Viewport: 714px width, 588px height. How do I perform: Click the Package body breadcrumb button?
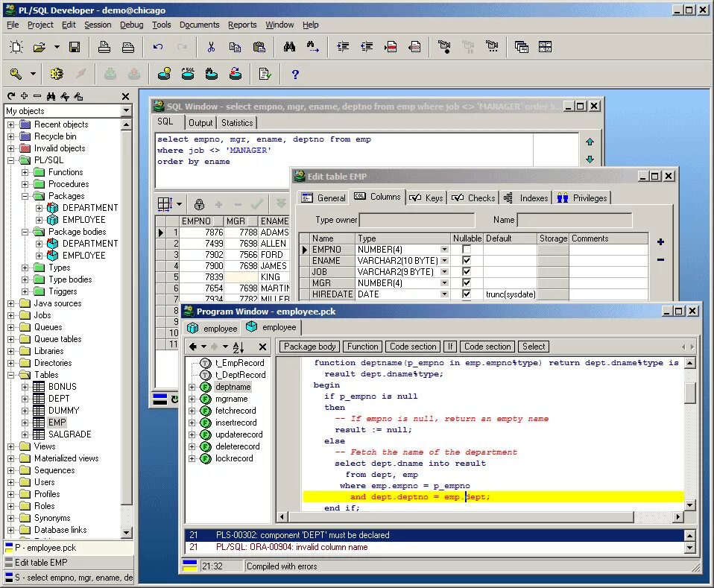pos(309,347)
